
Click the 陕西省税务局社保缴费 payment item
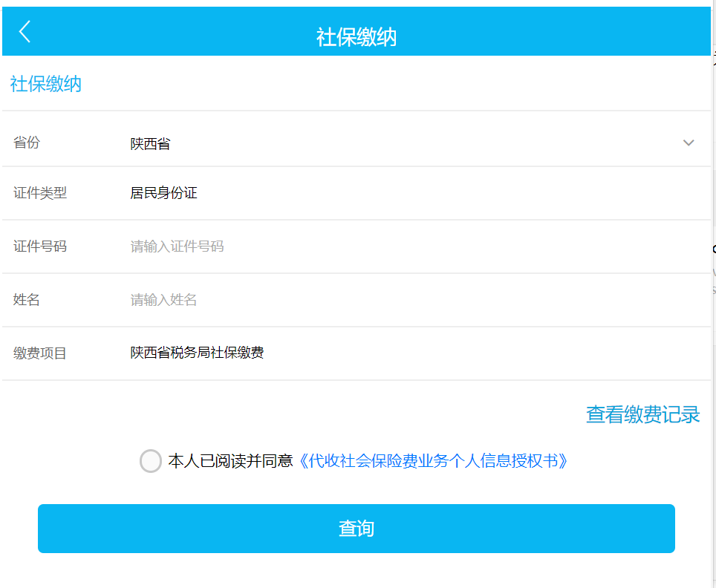pyautogui.click(x=198, y=353)
